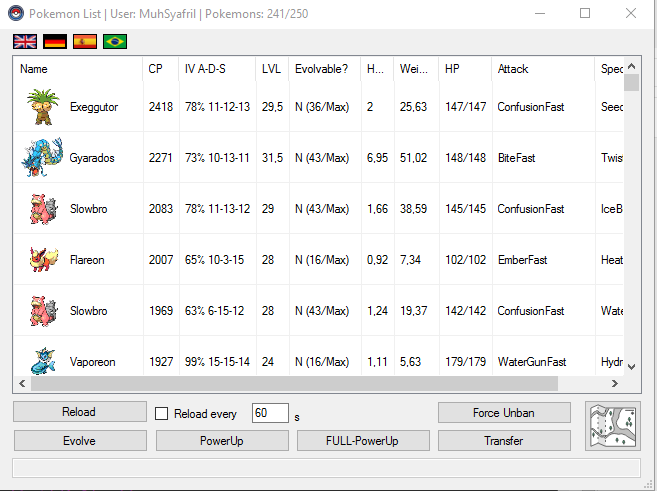Pick the Brazilian flag language icon

click(x=115, y=41)
